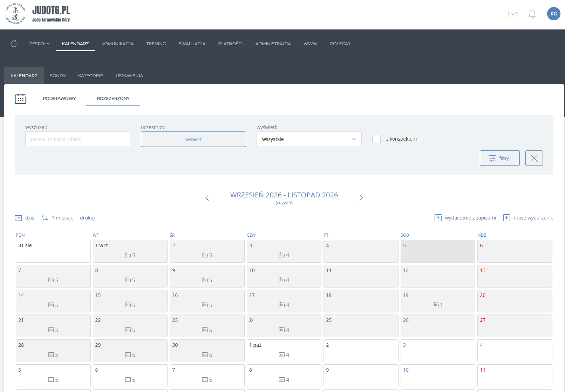
Task: Open the KG user avatar menu
Action: pos(553,14)
